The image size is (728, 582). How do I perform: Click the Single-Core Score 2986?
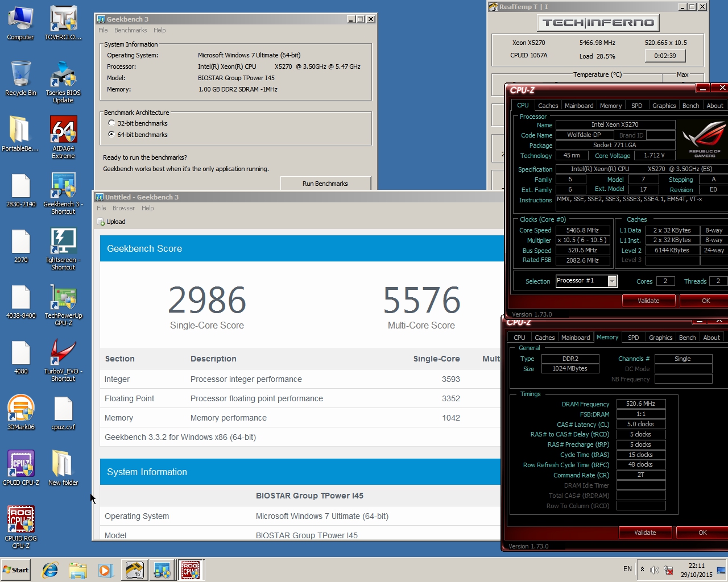[207, 300]
